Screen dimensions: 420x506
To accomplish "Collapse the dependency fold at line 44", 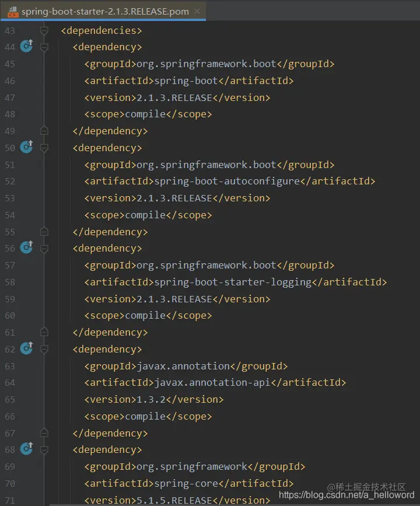I will (x=44, y=47).
